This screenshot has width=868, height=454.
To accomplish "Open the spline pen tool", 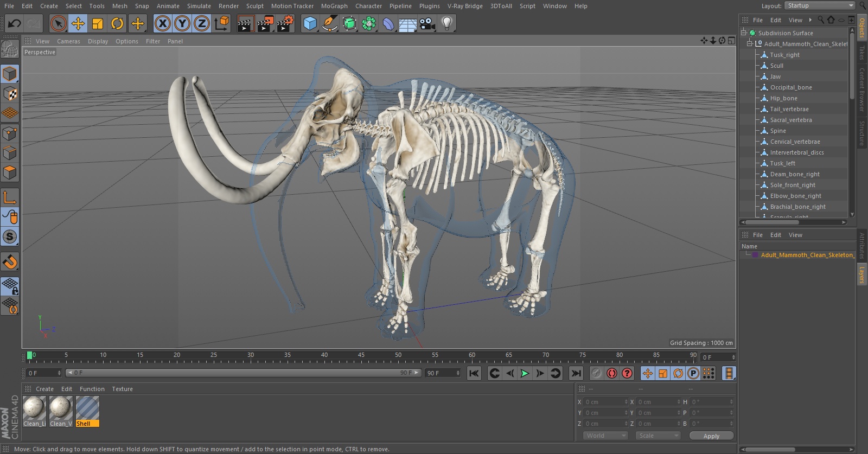I will [330, 23].
